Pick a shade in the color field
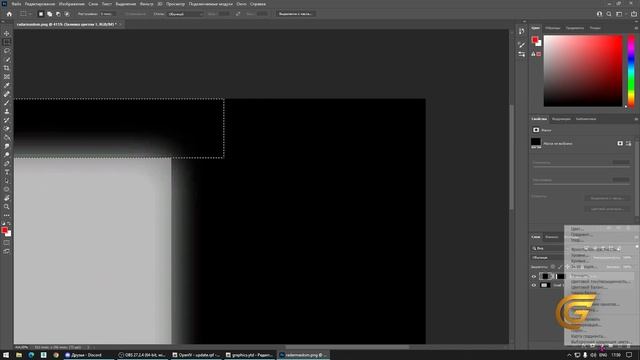This screenshot has width=640, height=360. [583, 71]
